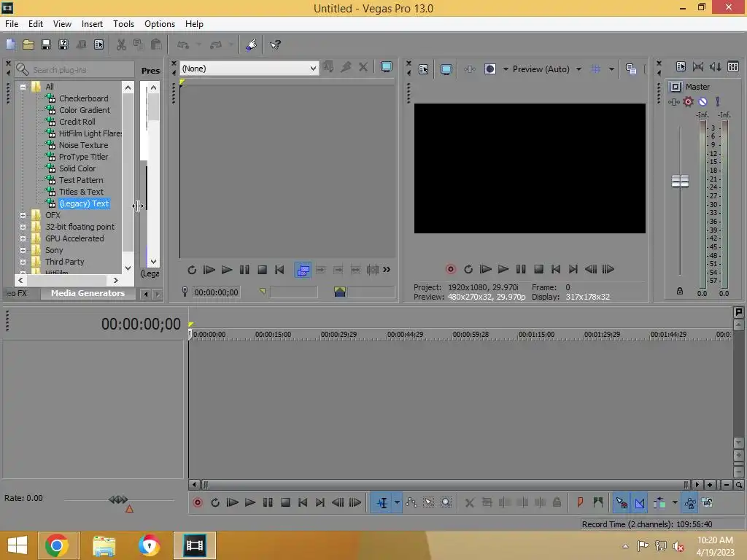Play timeline from start
Image resolution: width=747 pixels, height=560 pixels.
click(233, 502)
